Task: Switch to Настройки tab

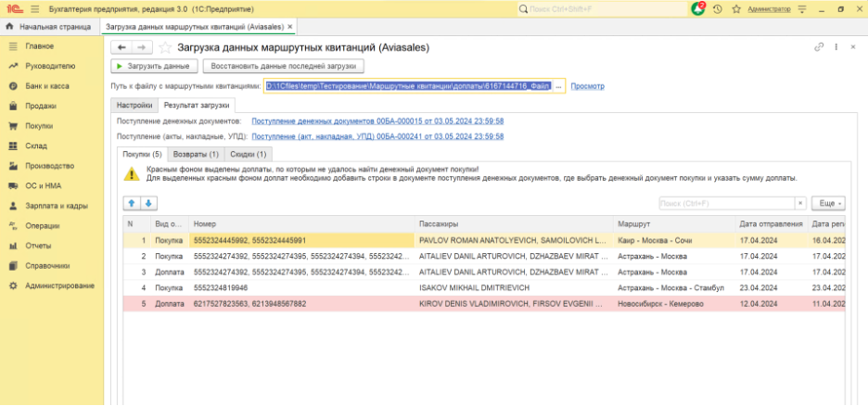Action: pyautogui.click(x=134, y=105)
